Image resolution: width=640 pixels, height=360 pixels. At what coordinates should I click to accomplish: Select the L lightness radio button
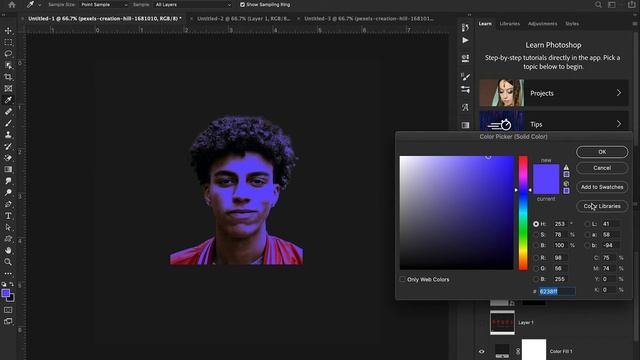587,224
